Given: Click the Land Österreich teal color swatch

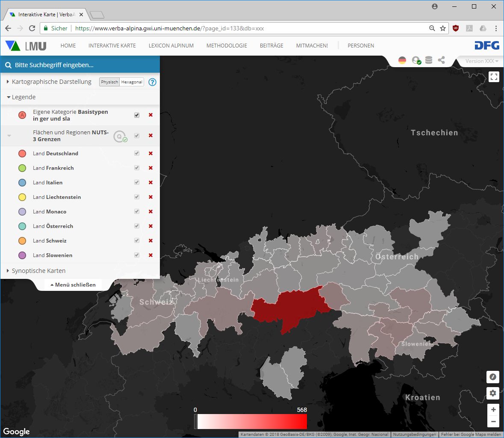Looking at the screenshot, I should click(23, 226).
